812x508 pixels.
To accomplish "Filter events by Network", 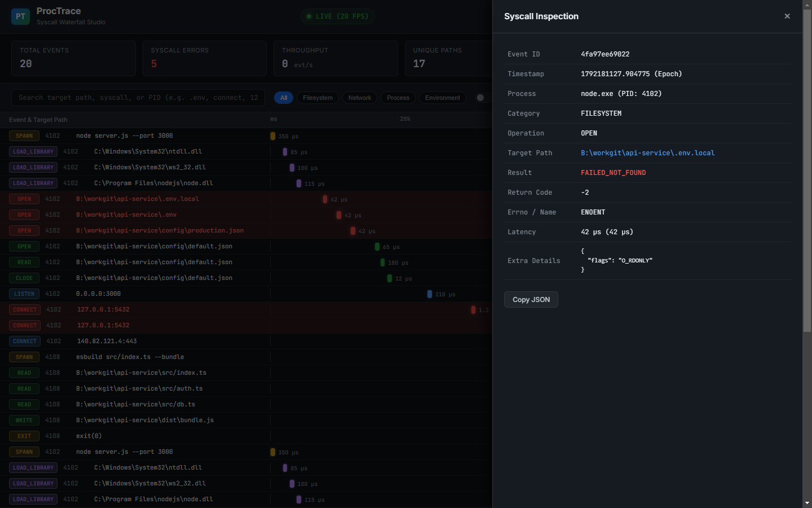I will (360, 98).
